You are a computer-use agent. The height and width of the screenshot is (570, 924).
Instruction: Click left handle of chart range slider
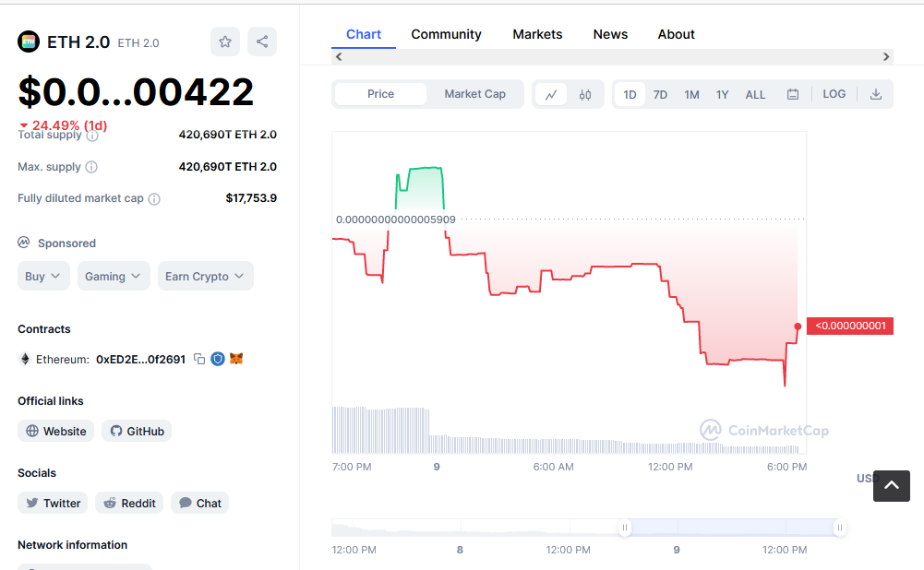click(625, 528)
